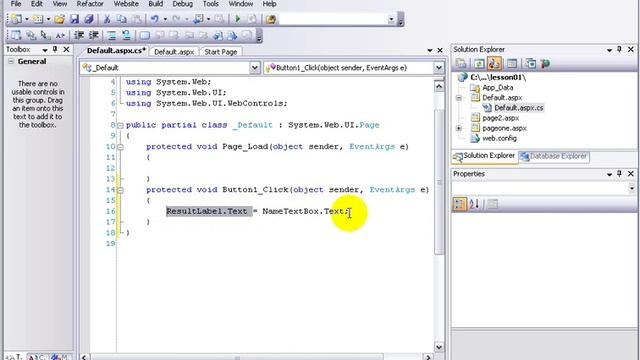Viewport: 640px width, 360px height.
Task: Open the Refactor menu
Action: tap(90, 4)
